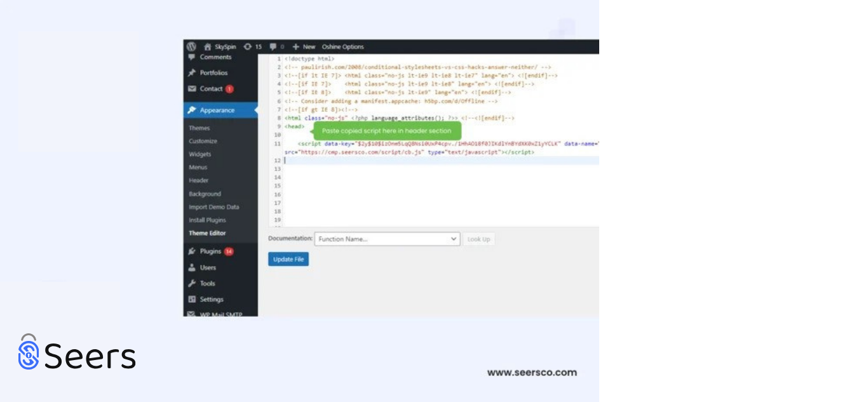Click the cmp.seersco.com script src text
The height and width of the screenshot is (402, 868).
[x=362, y=153]
